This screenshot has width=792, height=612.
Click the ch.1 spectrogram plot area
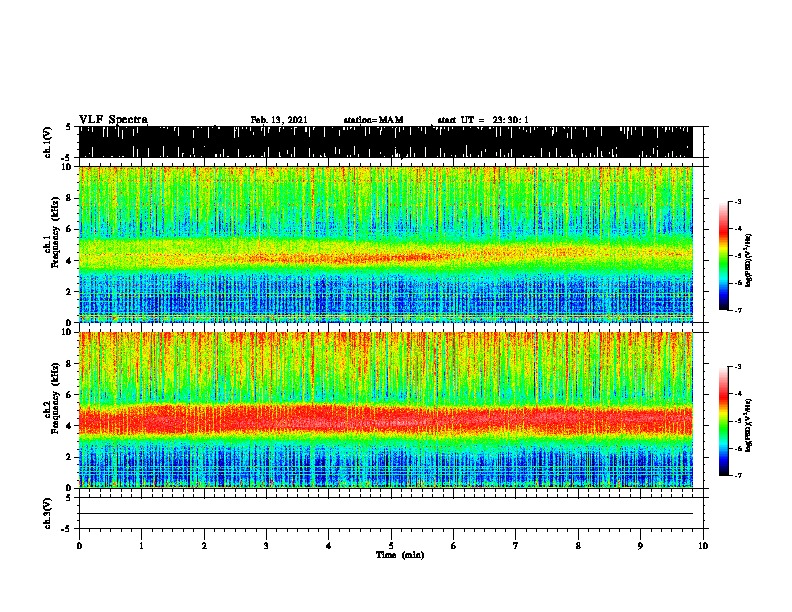coord(385,244)
